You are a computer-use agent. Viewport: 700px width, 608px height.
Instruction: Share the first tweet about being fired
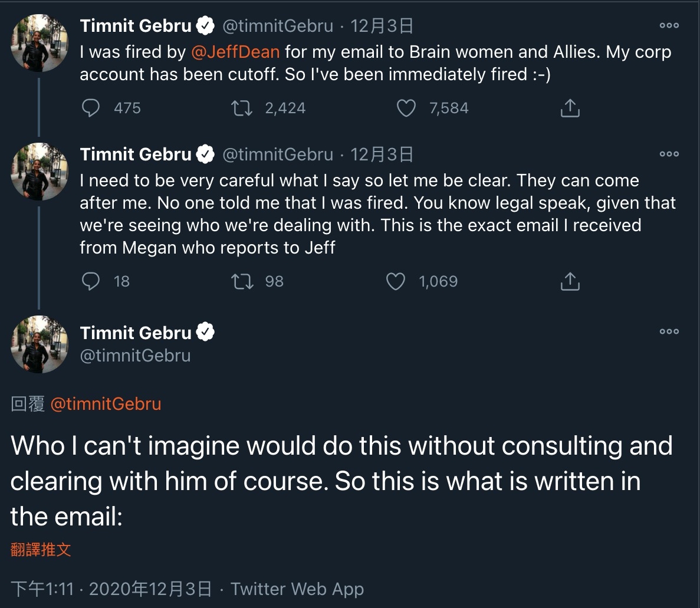pyautogui.click(x=570, y=109)
